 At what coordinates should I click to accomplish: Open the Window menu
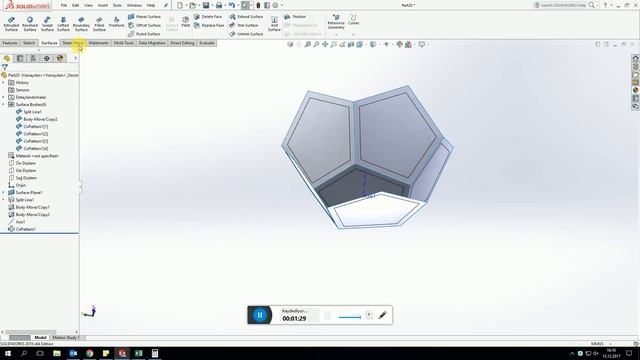[x=134, y=5]
